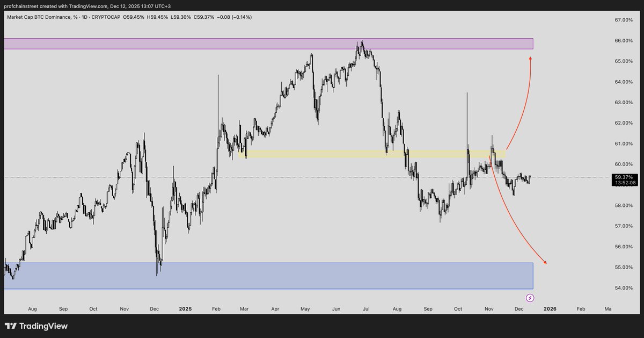Click the 64.00% price axis label

tap(624, 82)
